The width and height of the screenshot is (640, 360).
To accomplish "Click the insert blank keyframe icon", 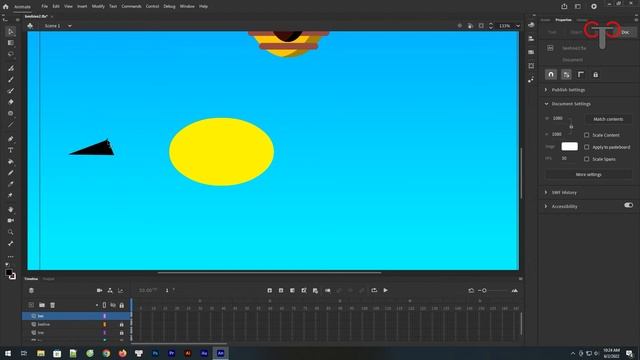I will coord(281,291).
